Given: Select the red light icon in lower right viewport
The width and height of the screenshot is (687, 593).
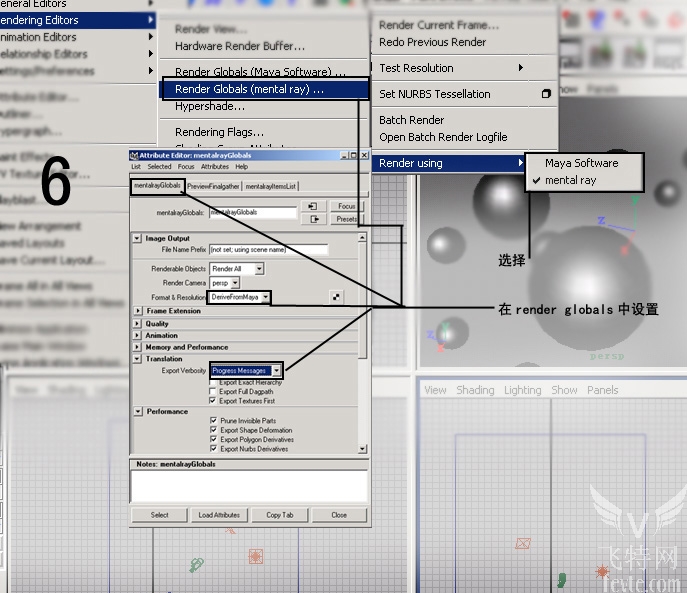Looking at the screenshot, I should tap(602, 572).
